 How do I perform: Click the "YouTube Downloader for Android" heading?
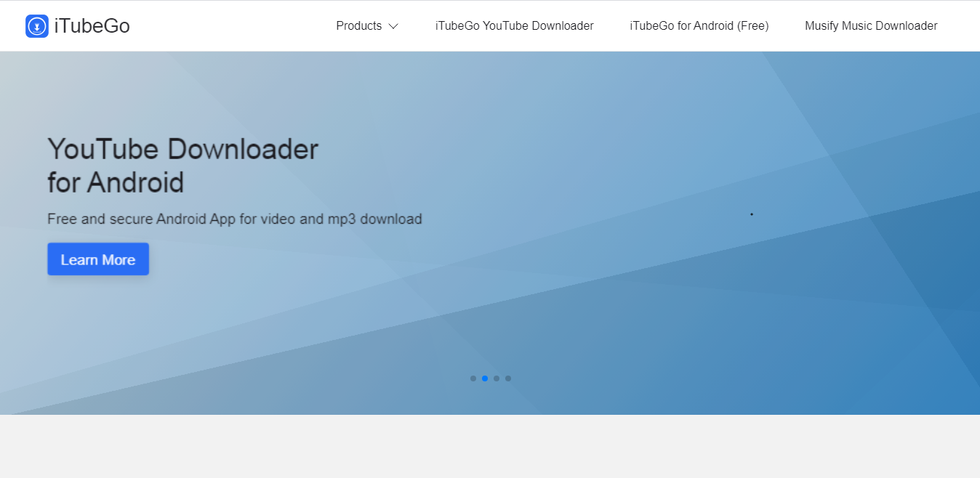pyautogui.click(x=183, y=166)
